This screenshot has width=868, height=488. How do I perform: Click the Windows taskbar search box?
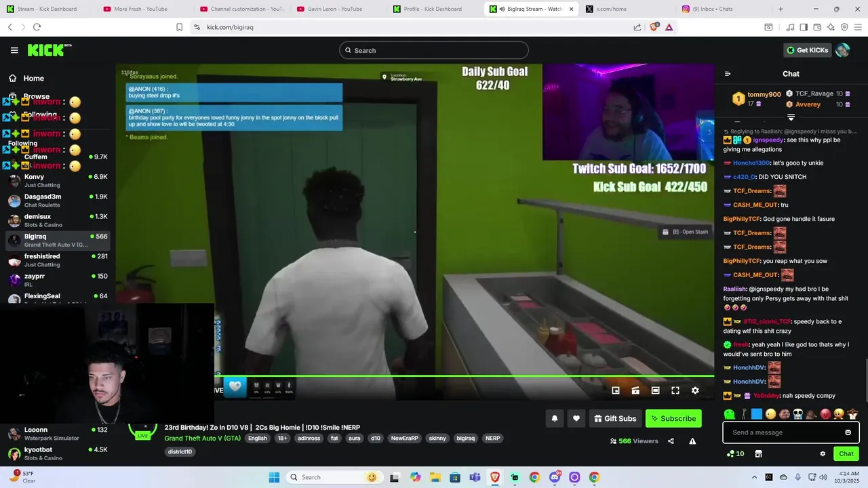[x=334, y=477]
